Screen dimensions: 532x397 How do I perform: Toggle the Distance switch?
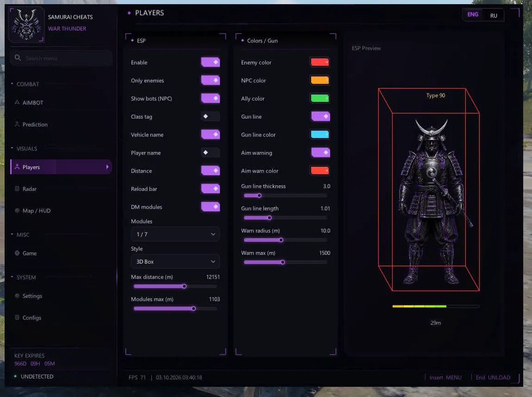210,170
